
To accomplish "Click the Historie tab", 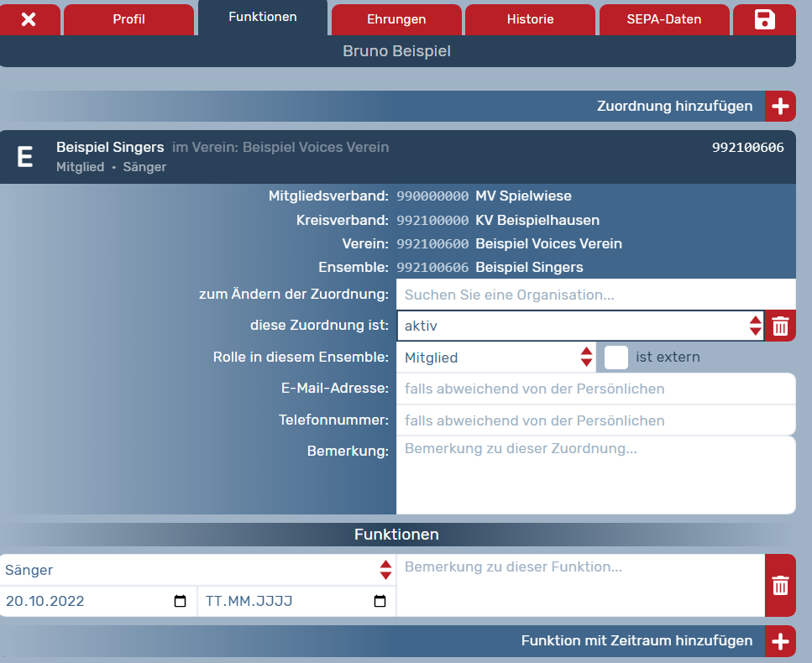I will pos(530,19).
